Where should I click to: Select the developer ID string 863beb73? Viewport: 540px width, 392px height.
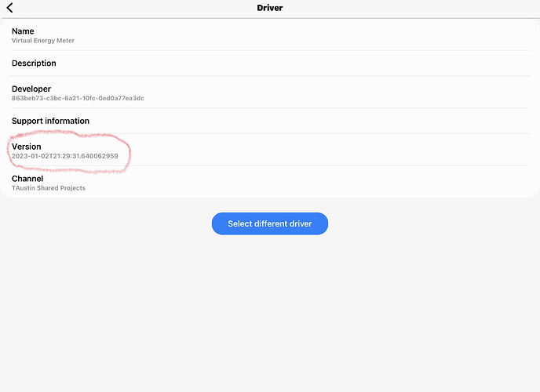click(x=78, y=98)
